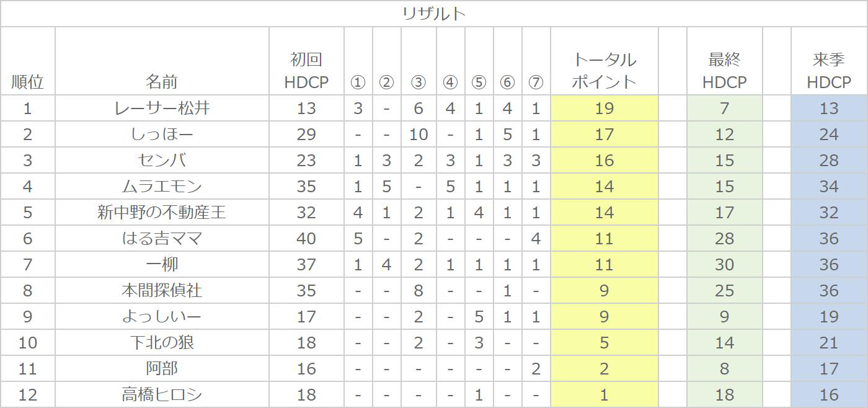The width and height of the screenshot is (868, 408).
Task: Click the 来季 HDCP header cell
Action: tap(829, 61)
